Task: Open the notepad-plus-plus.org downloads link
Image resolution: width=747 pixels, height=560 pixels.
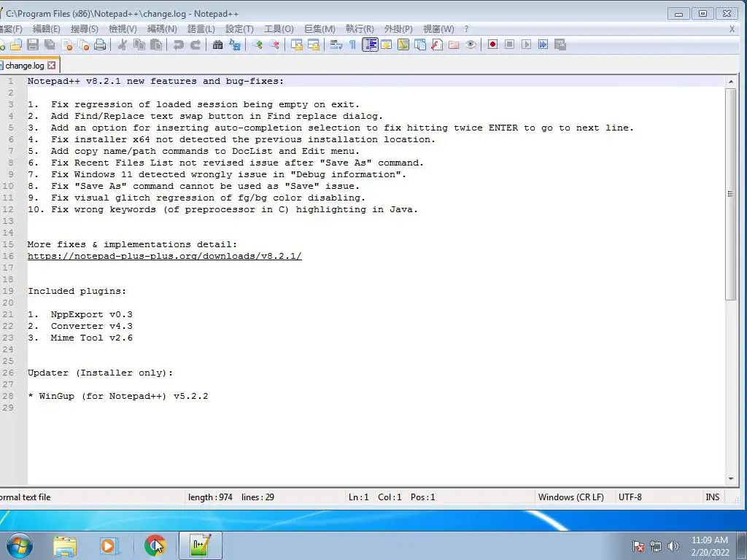Action: (164, 256)
